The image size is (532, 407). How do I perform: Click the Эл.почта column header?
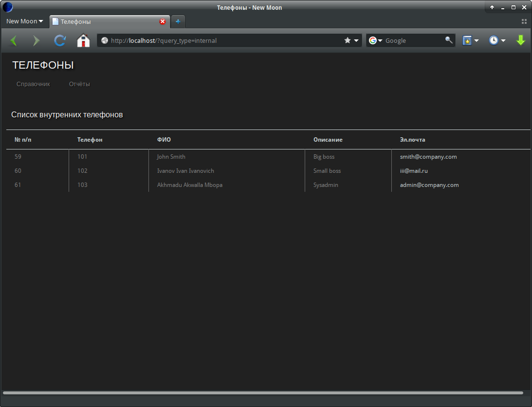click(x=412, y=140)
